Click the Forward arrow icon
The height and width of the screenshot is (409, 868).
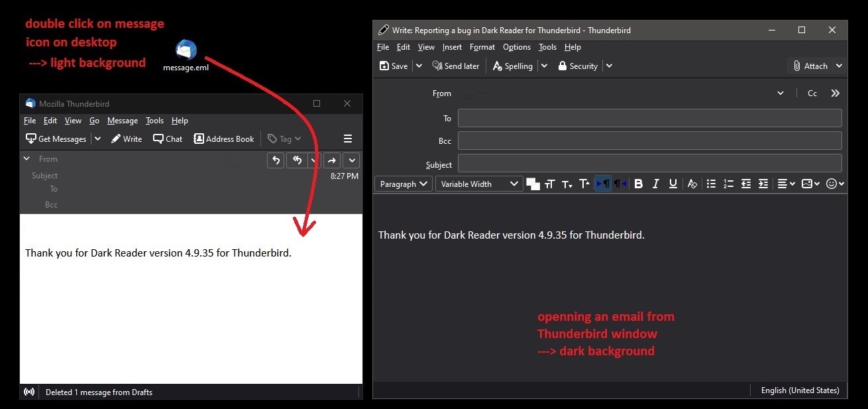tap(331, 160)
